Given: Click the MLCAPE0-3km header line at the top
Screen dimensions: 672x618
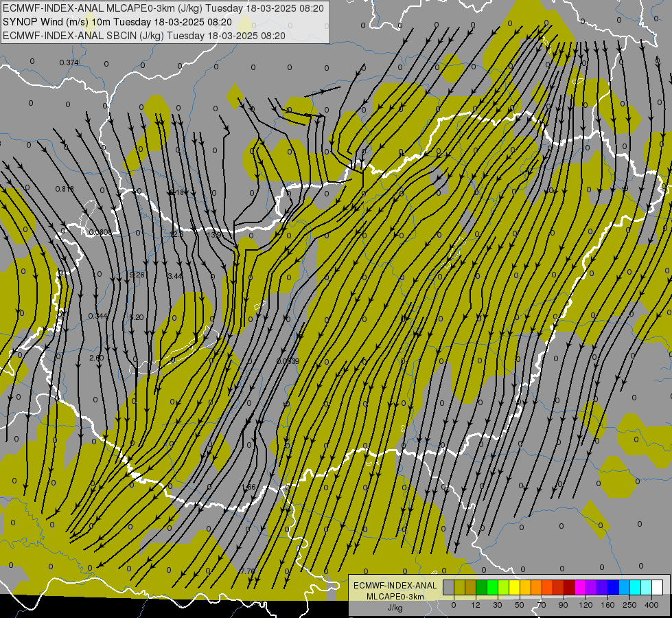Looking at the screenshot, I should (163, 8).
